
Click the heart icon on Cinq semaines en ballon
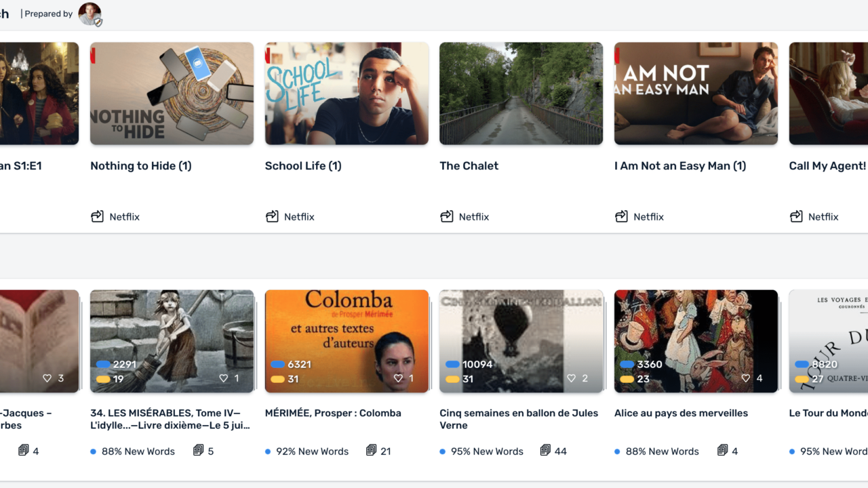coord(572,379)
